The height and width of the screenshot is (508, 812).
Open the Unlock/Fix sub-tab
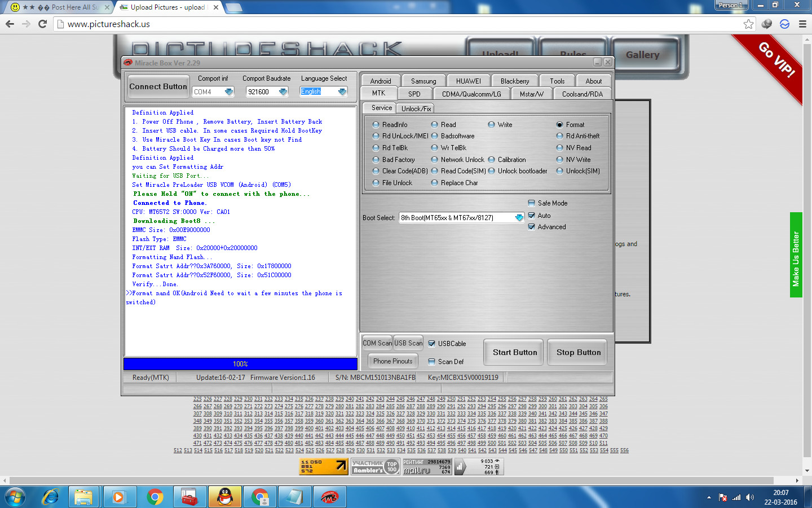click(x=416, y=108)
